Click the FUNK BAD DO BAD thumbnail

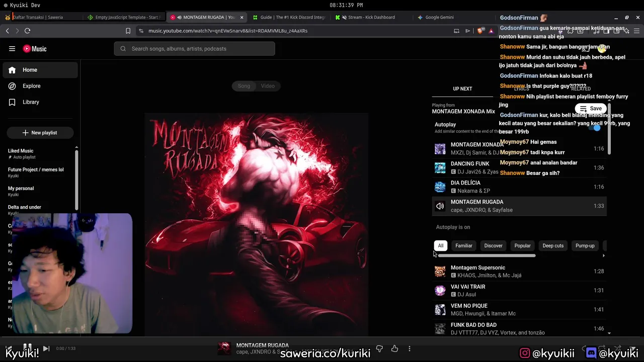click(440, 329)
